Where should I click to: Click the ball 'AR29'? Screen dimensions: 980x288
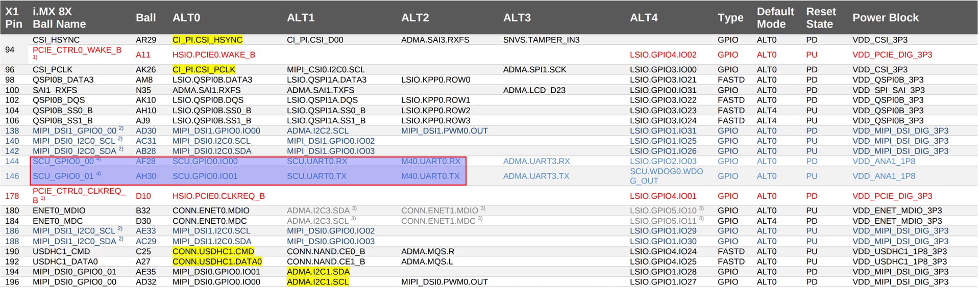point(146,40)
